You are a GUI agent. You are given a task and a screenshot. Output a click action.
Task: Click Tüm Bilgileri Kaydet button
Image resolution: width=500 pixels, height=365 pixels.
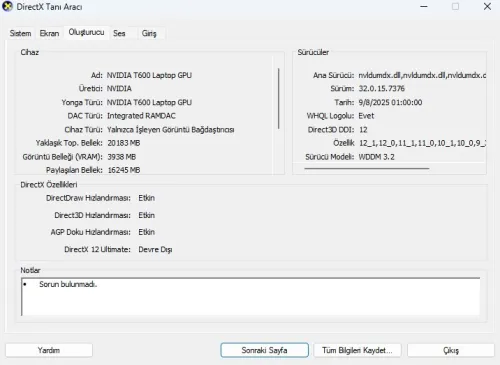[x=357, y=350]
